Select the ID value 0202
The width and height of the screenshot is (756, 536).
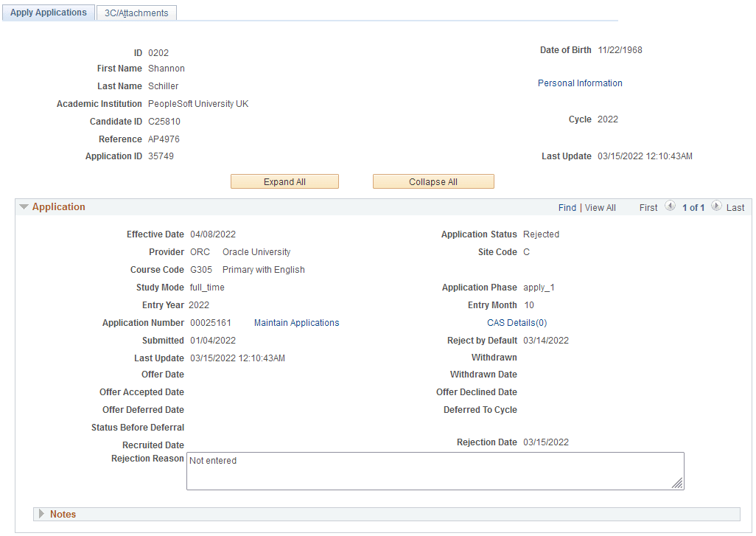pos(158,53)
